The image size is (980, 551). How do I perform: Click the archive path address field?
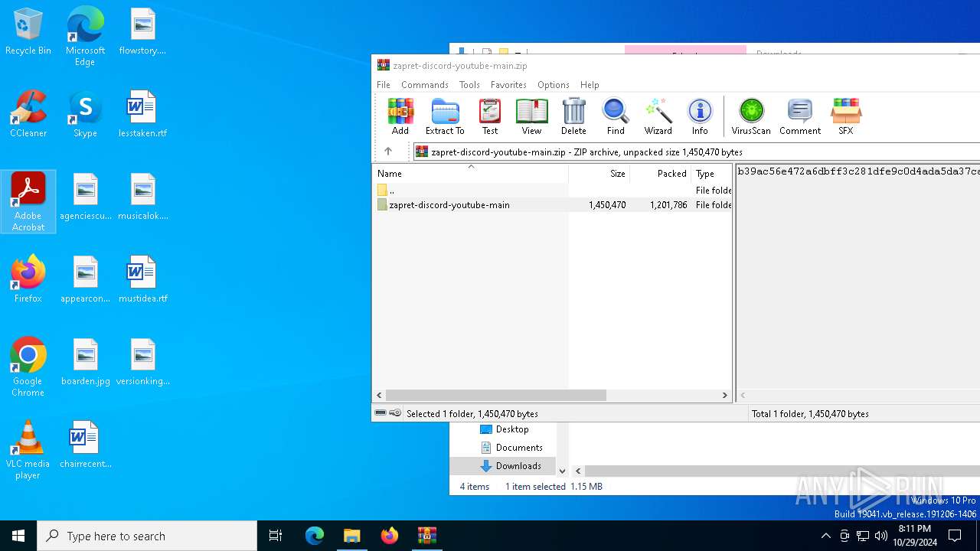click(696, 152)
